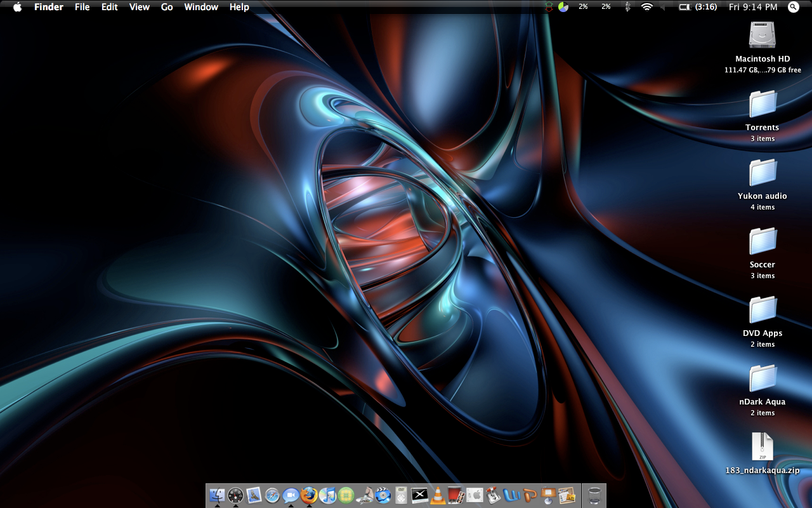Launch the DVD iPod converter Dock icon

401,495
